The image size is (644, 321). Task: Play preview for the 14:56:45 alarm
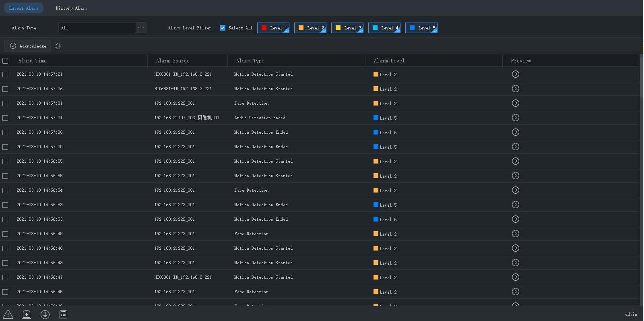516,292
